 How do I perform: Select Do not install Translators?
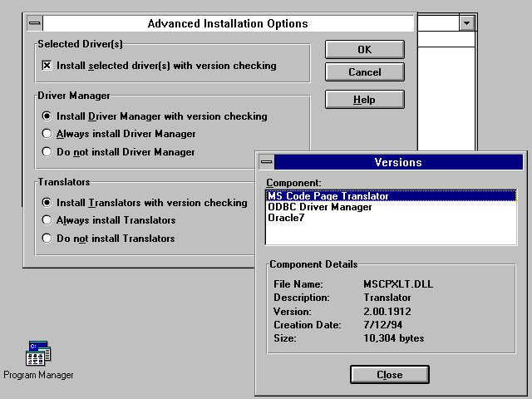[x=47, y=239]
